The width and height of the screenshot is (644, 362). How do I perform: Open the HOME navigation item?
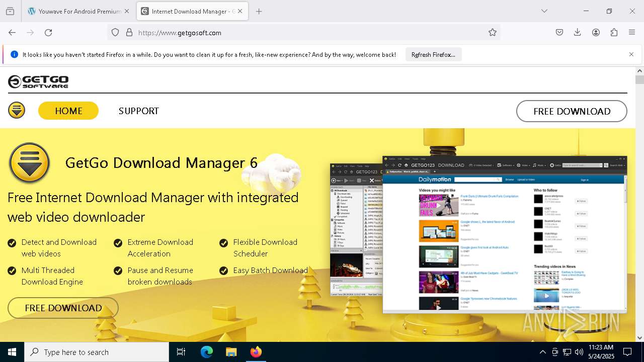[x=68, y=111]
